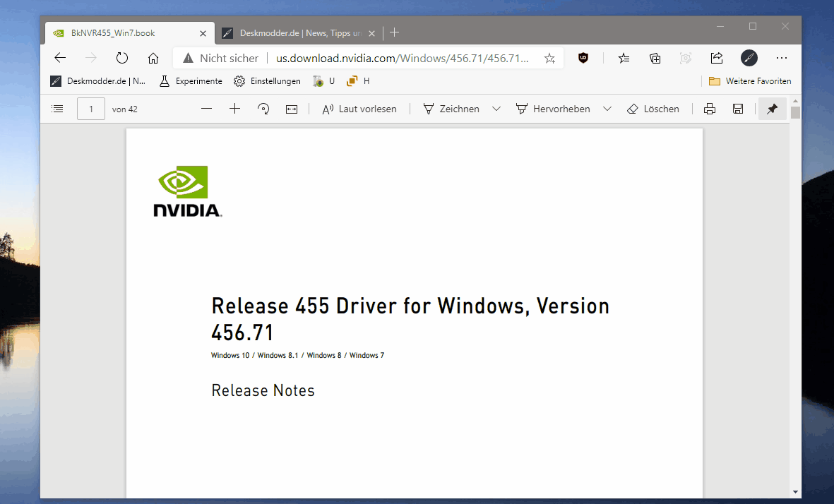Click the Release Notes heading text
This screenshot has height=504, width=834.
[x=263, y=391]
